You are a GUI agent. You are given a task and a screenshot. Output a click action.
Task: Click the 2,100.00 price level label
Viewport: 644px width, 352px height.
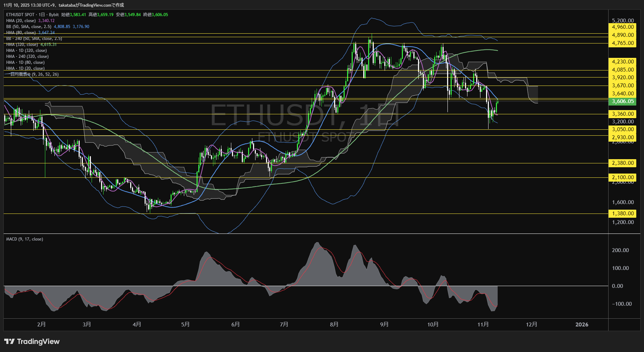point(623,177)
